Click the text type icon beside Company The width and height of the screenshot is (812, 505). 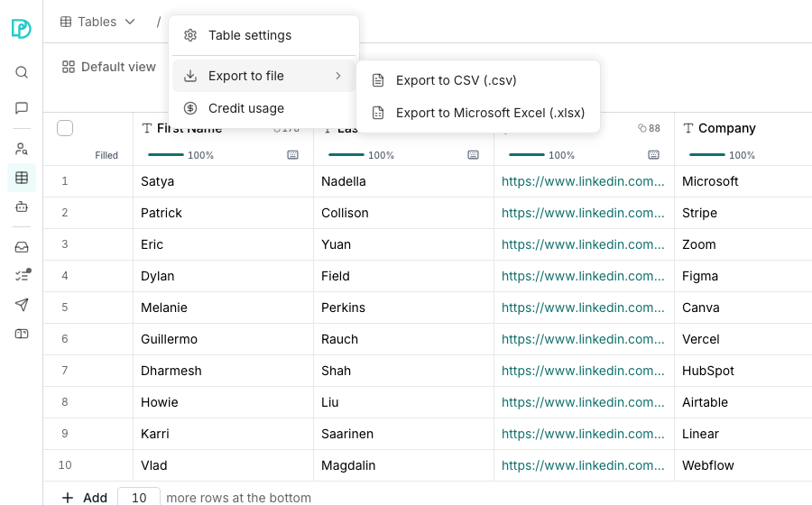[x=687, y=128]
